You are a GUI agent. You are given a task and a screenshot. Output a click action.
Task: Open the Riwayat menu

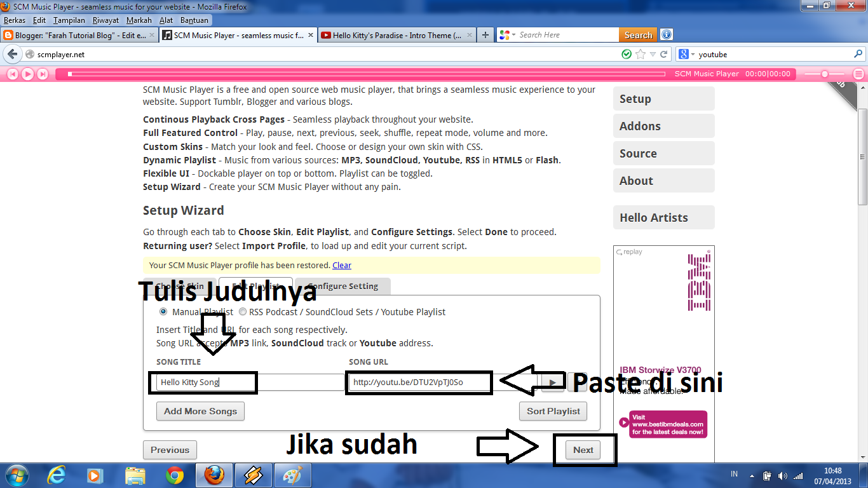point(105,20)
